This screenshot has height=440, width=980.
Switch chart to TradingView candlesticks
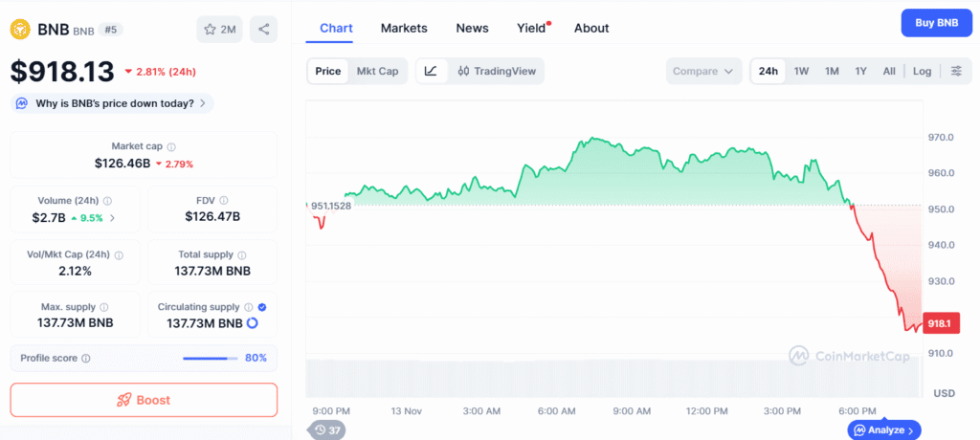[497, 71]
